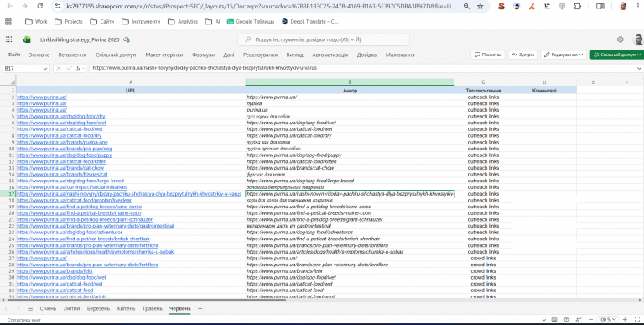Screen dimensions: 644x325
Task: Select the first 'crowd links' cell in row 27
Action: [x=483, y=259]
